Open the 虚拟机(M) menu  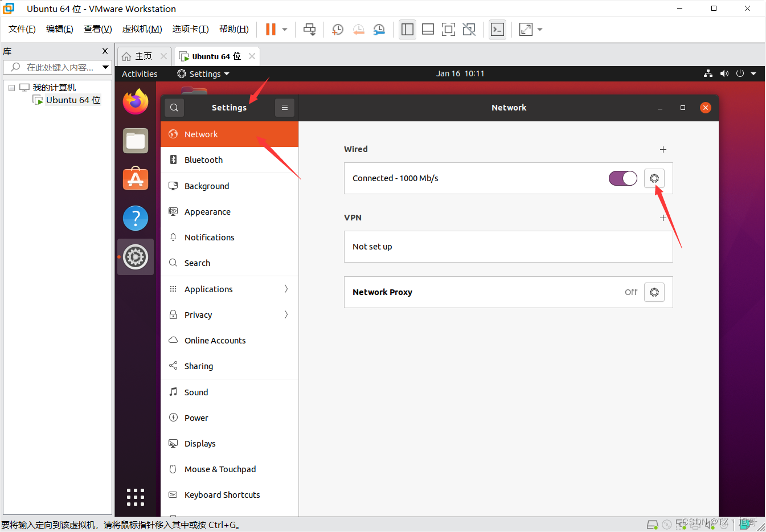142,29
